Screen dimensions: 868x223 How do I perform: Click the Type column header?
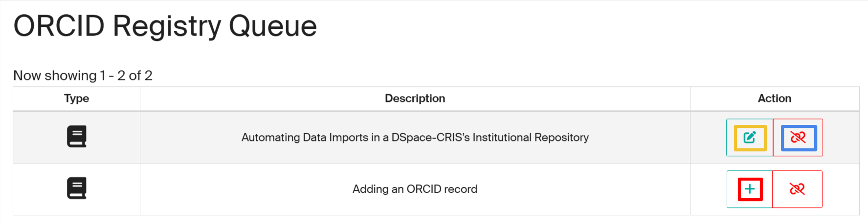point(76,99)
